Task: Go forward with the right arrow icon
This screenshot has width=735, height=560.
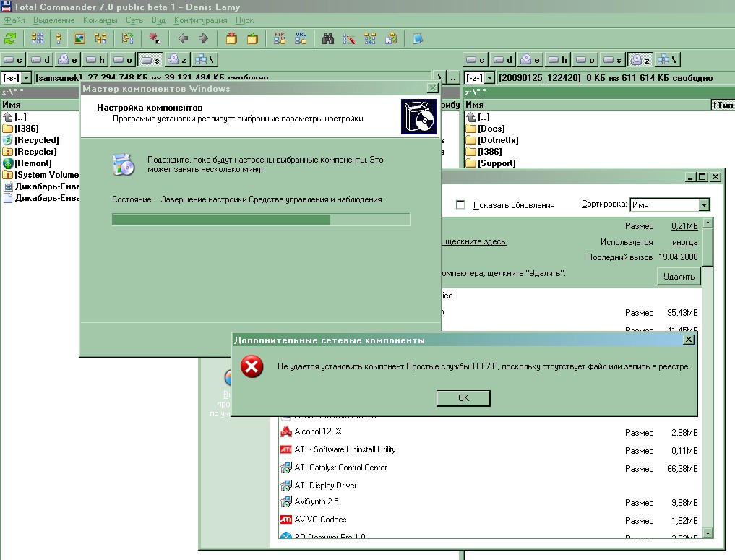Action: click(203, 38)
